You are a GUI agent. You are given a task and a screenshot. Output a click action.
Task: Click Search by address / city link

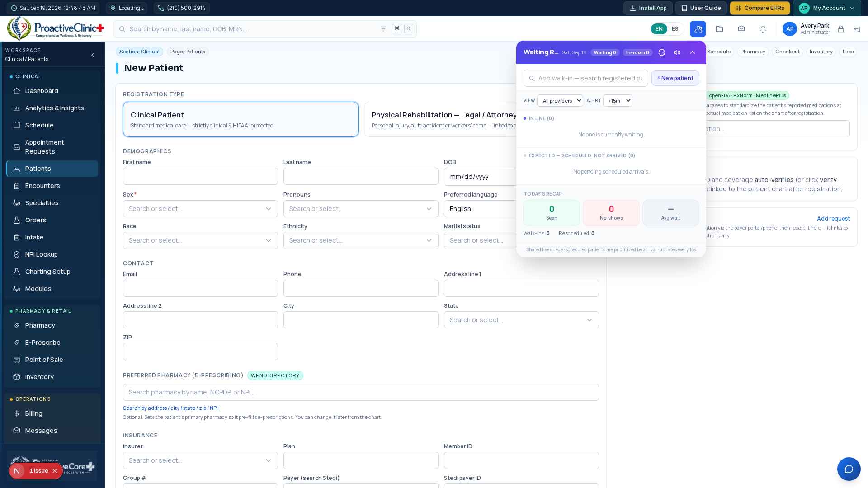(170, 408)
